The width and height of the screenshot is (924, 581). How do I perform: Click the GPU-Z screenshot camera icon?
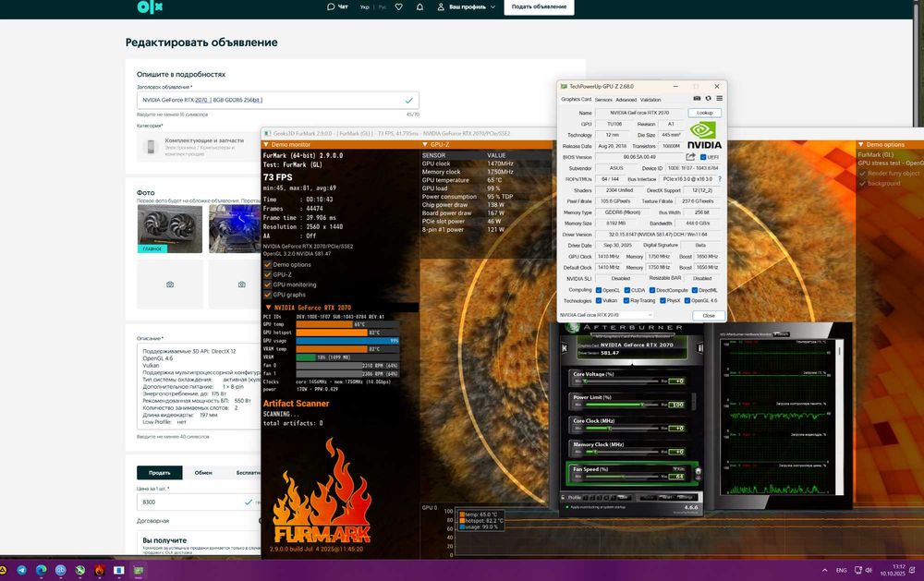(x=696, y=99)
